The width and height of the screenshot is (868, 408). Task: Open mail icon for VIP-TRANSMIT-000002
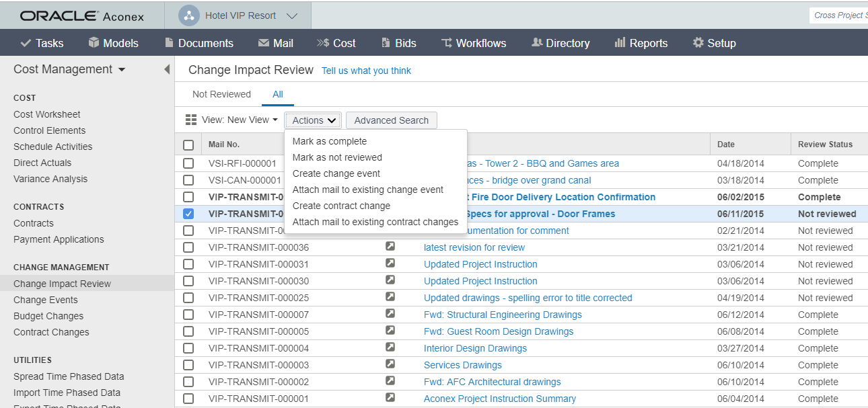click(x=390, y=380)
